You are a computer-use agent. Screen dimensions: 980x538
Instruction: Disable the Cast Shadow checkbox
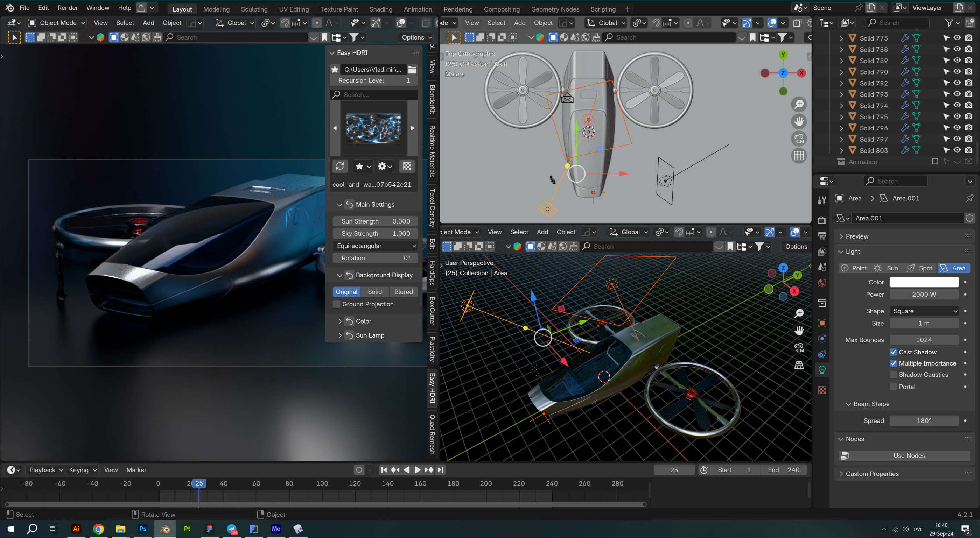pyautogui.click(x=893, y=352)
